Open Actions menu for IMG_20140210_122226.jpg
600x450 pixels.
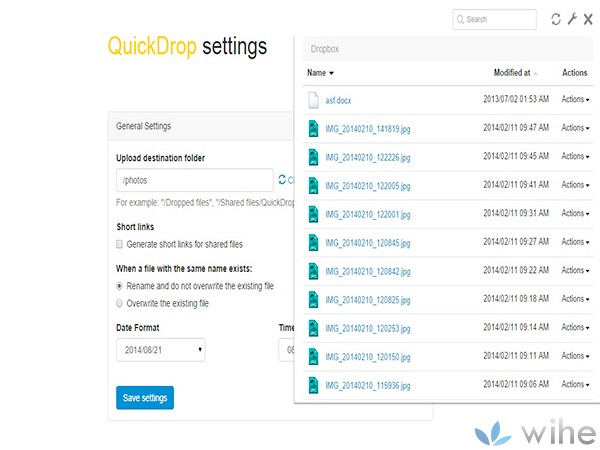click(x=575, y=156)
